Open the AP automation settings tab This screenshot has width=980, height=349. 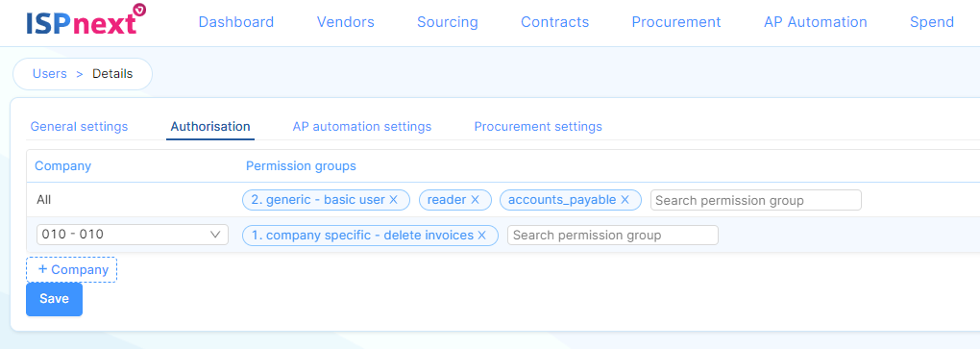362,126
